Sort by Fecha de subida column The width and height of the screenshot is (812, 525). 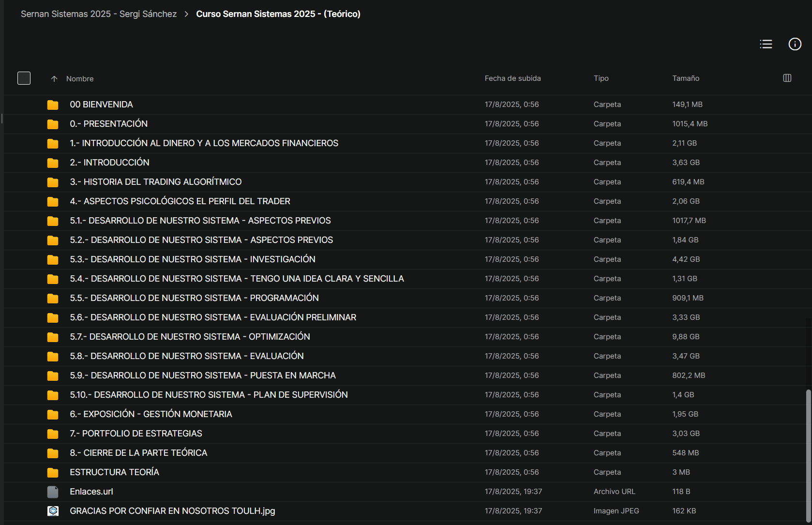(513, 78)
